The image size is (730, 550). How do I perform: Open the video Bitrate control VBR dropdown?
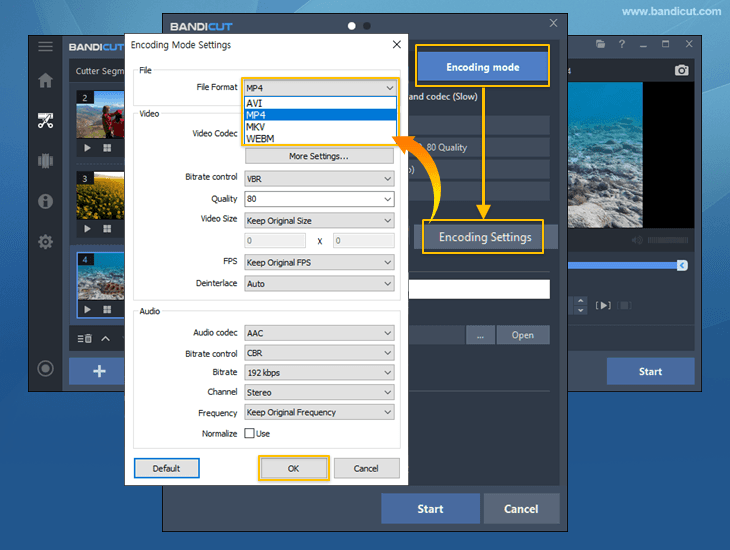coord(319,179)
